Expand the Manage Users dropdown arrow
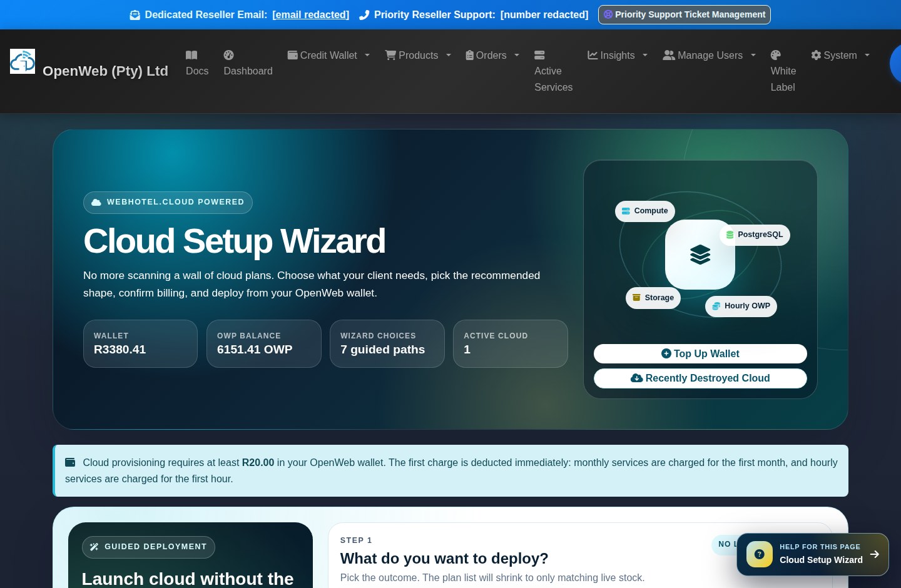 753,55
